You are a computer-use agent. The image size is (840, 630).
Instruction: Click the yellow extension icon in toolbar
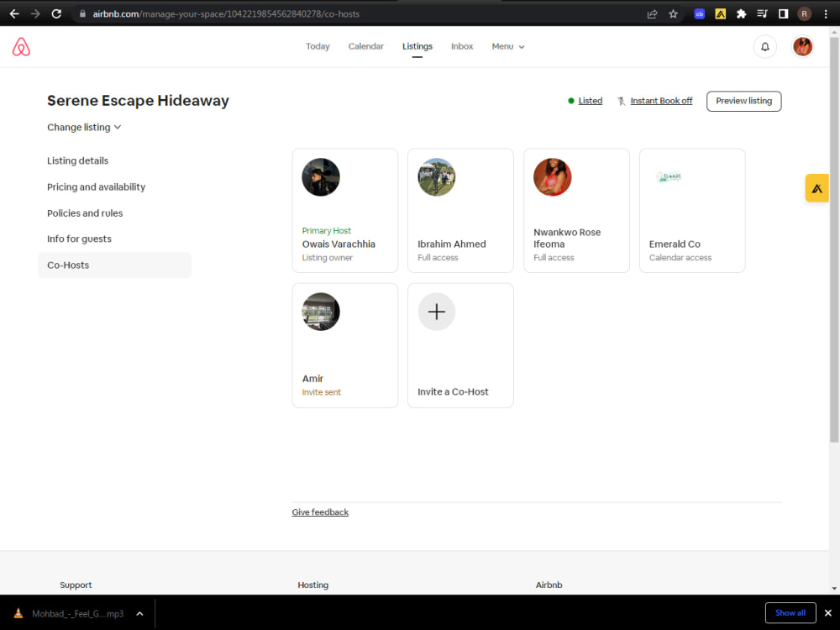tap(720, 14)
